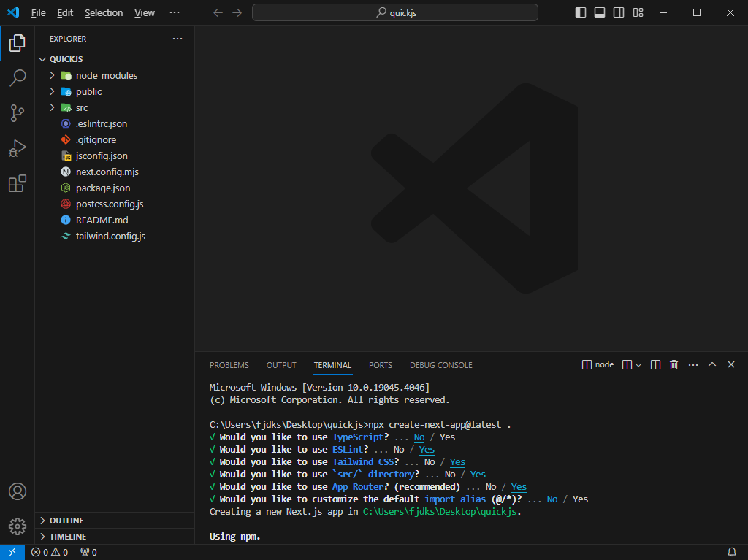Open the Source Control view
748x560 pixels.
[x=18, y=113]
